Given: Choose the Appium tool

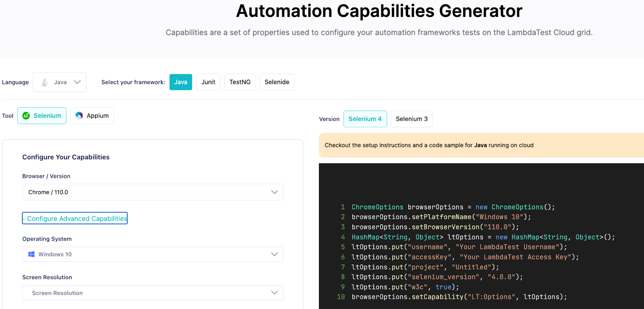Looking at the screenshot, I should [92, 116].
